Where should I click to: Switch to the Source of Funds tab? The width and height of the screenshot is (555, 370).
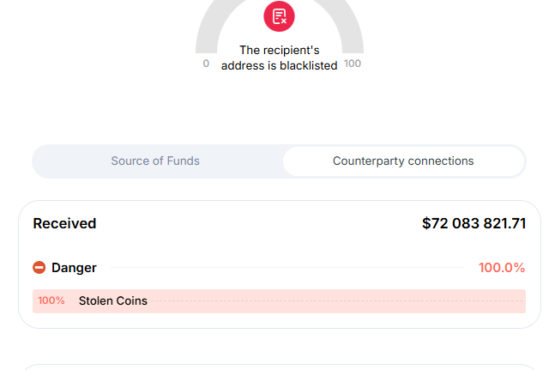click(155, 161)
